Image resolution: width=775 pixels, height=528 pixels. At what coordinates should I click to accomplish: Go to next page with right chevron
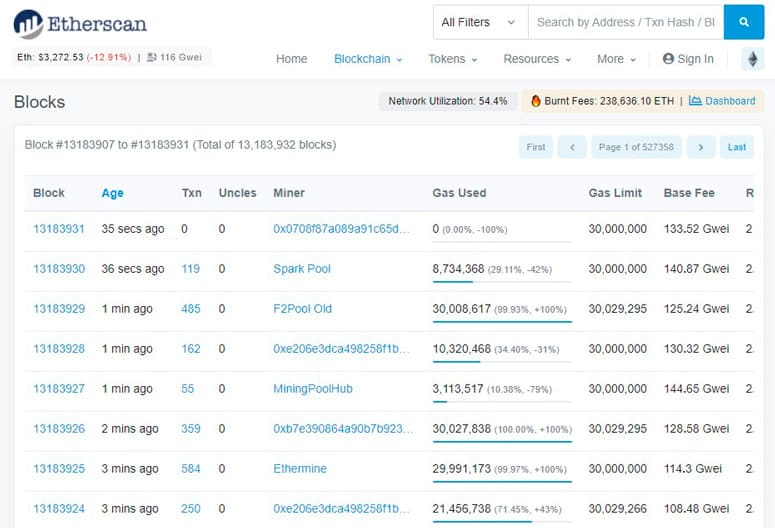700,147
